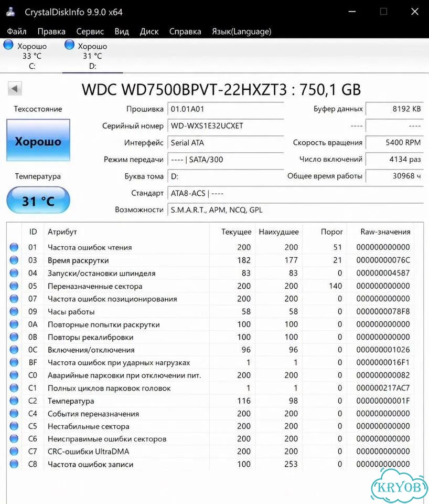Viewport: 429px width, 504px height.
Task: Click the buffer size 8192 KB field
Action: click(394, 109)
